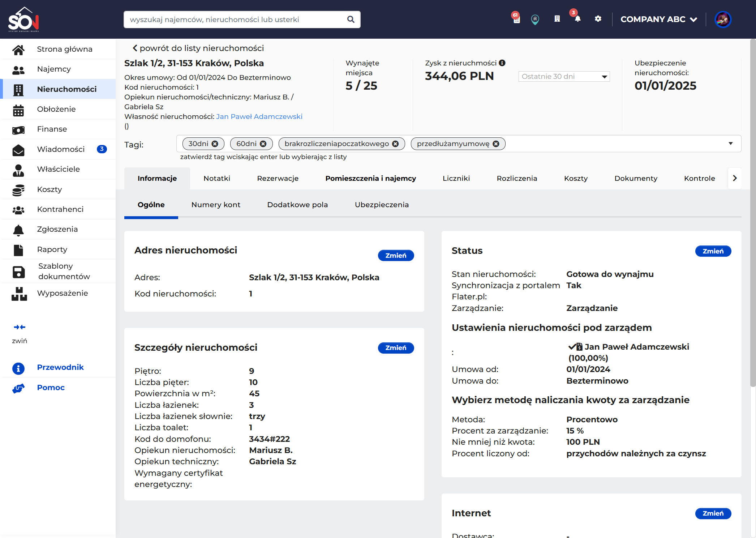756x538 pixels.
Task: Go to Finanse in the sidebar
Action: pyautogui.click(x=58, y=129)
